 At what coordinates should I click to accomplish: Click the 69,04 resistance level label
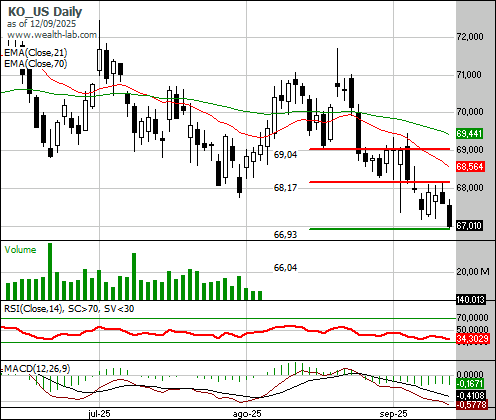285,154
